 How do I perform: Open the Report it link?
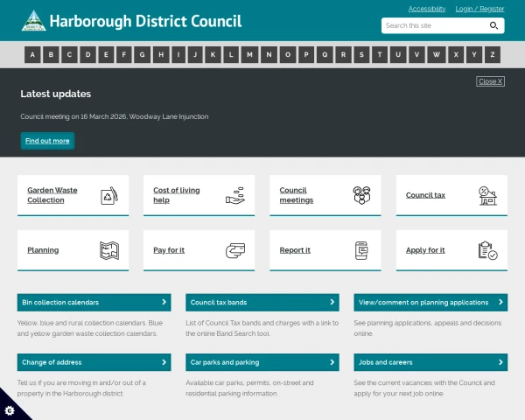click(x=295, y=250)
